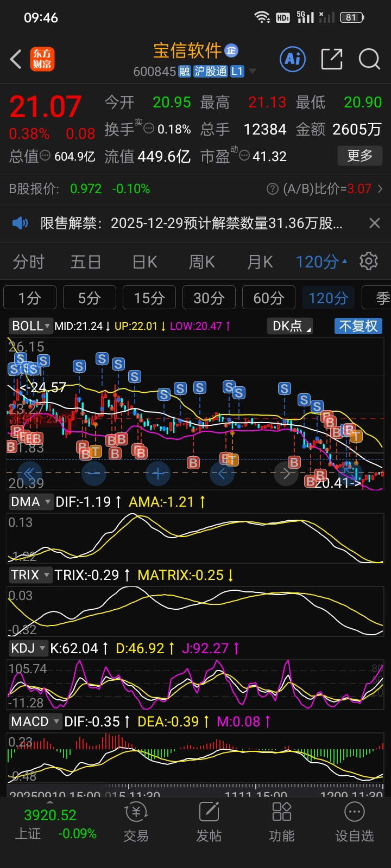
Task: Tap the plus zoom-in chart control
Action: (x=158, y=473)
